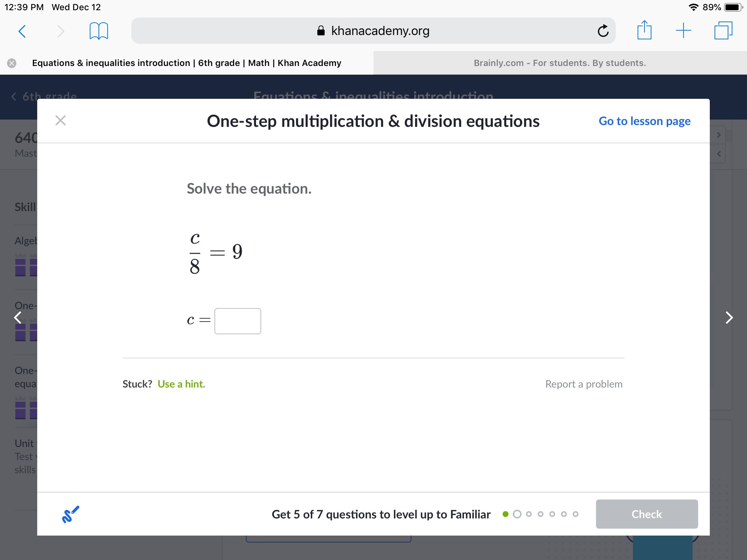Go to previous item with left chevron
The width and height of the screenshot is (747, 560).
tap(18, 318)
